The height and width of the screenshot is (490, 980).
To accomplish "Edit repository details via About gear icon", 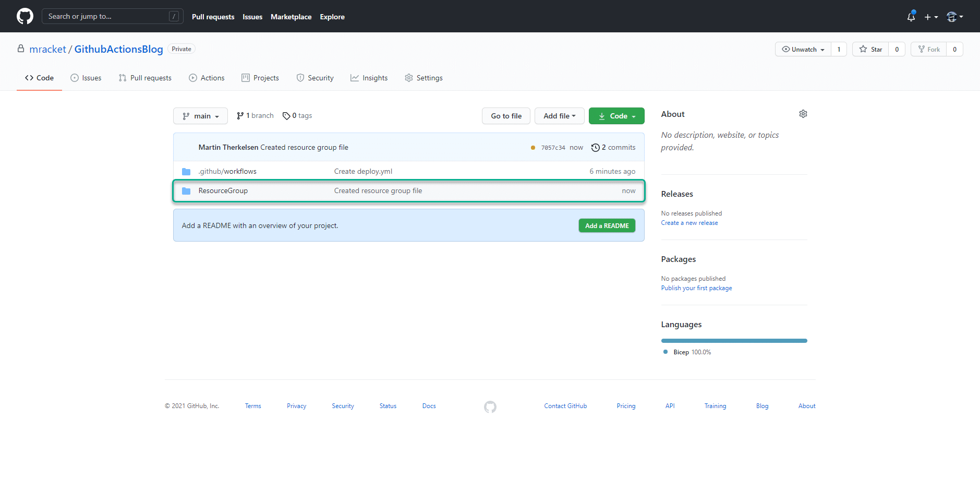I will (803, 114).
